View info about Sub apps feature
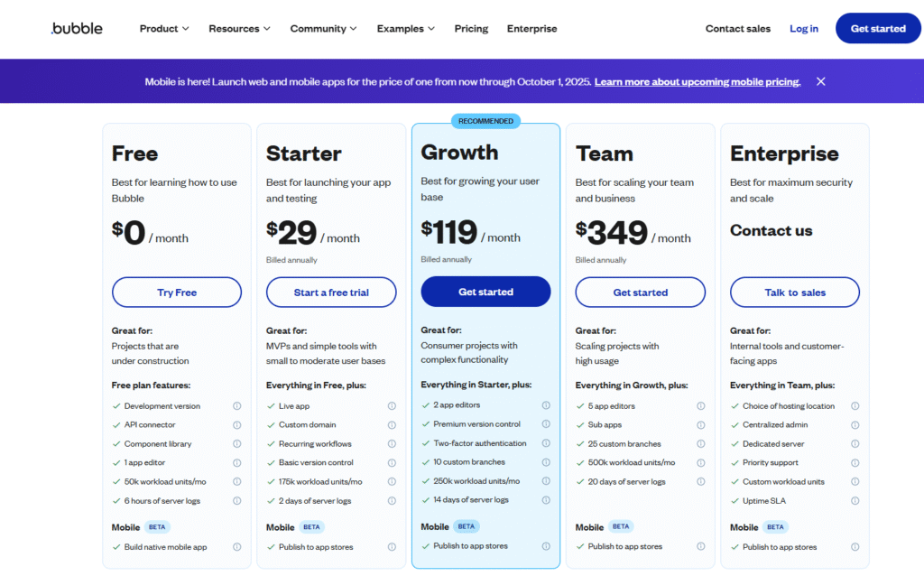Image resolution: width=924 pixels, height=576 pixels. pyautogui.click(x=701, y=425)
